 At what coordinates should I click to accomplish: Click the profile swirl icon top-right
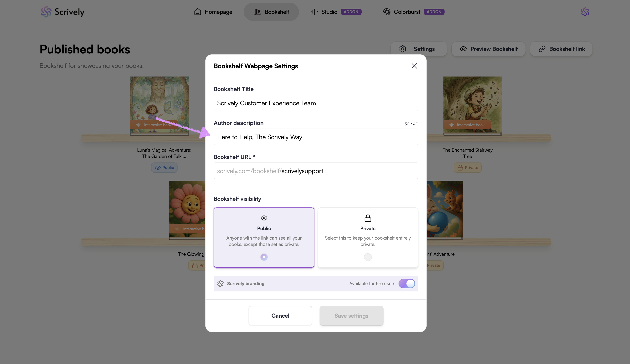point(585,12)
